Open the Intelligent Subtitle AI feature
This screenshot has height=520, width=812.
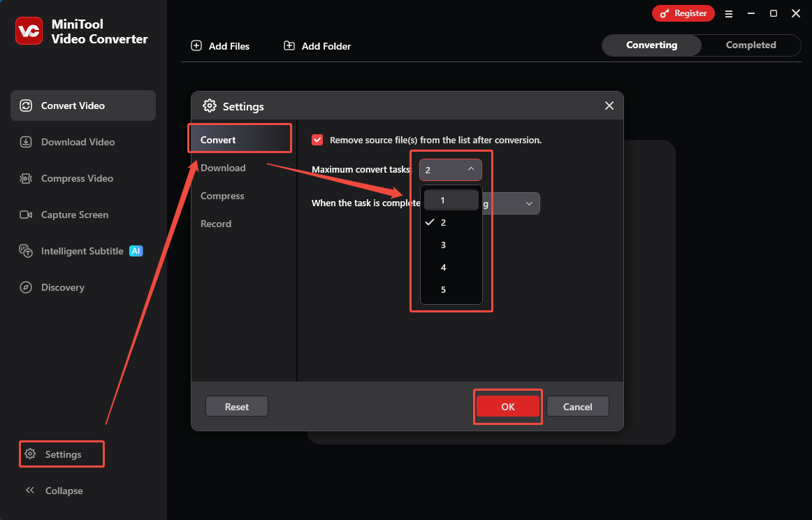79,251
